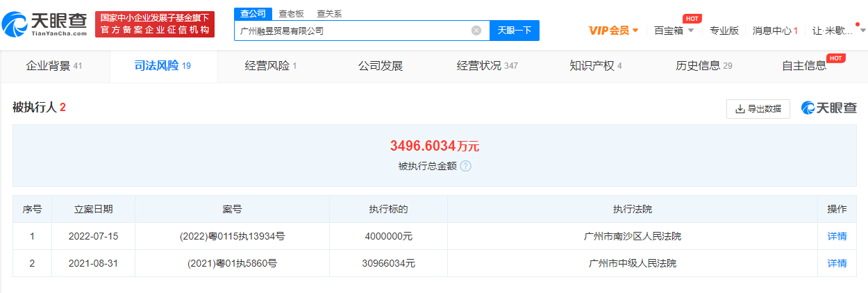Open the 经营风险 tab

tap(271, 66)
